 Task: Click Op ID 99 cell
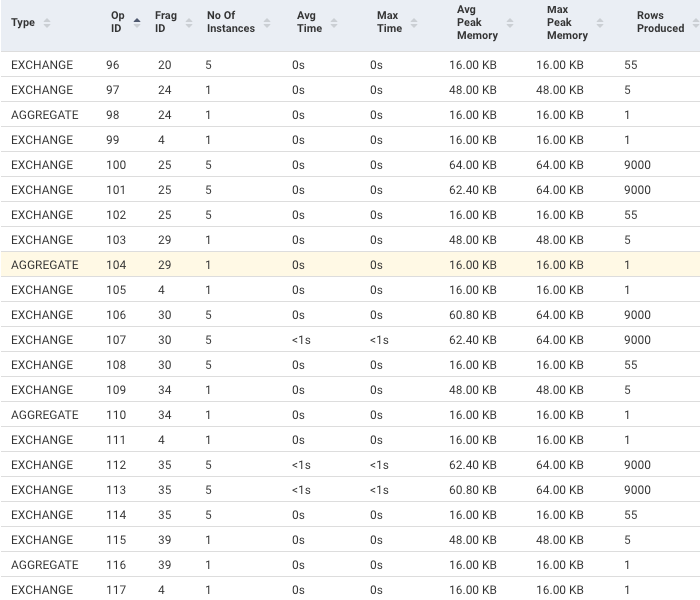[x=112, y=140]
